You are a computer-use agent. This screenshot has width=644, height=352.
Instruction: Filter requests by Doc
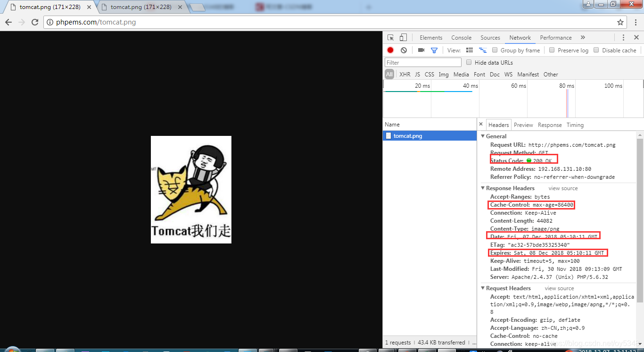[x=495, y=75]
